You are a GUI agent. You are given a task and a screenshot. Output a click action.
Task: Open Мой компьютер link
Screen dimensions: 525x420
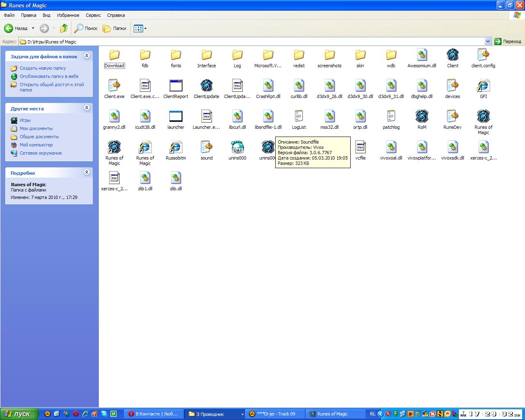(36, 145)
